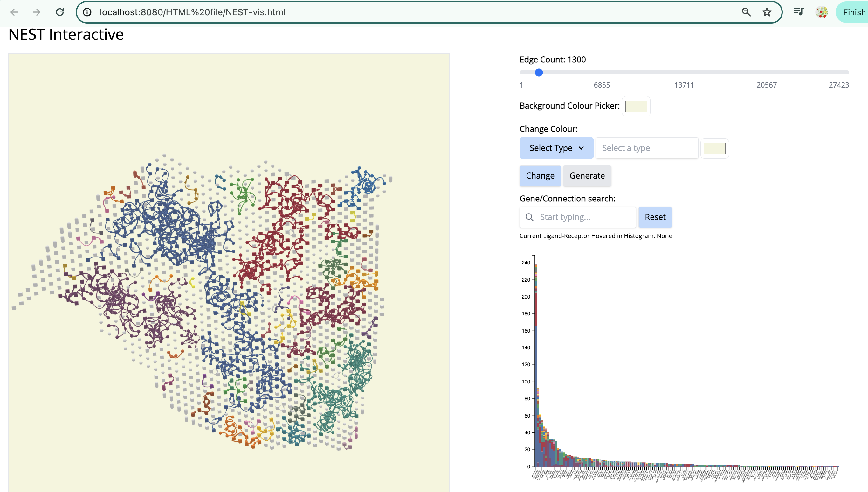868x492 pixels.
Task: Click the zoom magnifier icon in address bar
Action: (x=746, y=12)
